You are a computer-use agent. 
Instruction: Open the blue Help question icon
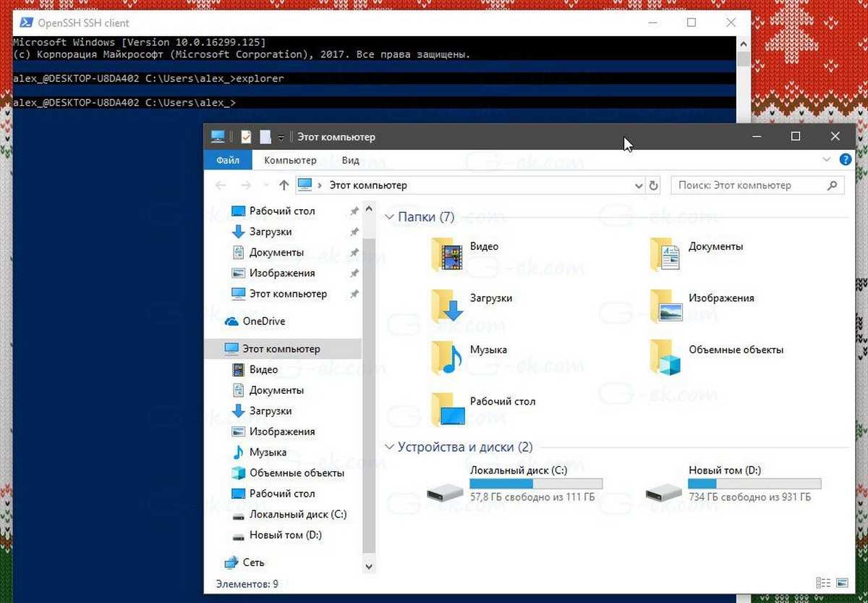click(844, 160)
